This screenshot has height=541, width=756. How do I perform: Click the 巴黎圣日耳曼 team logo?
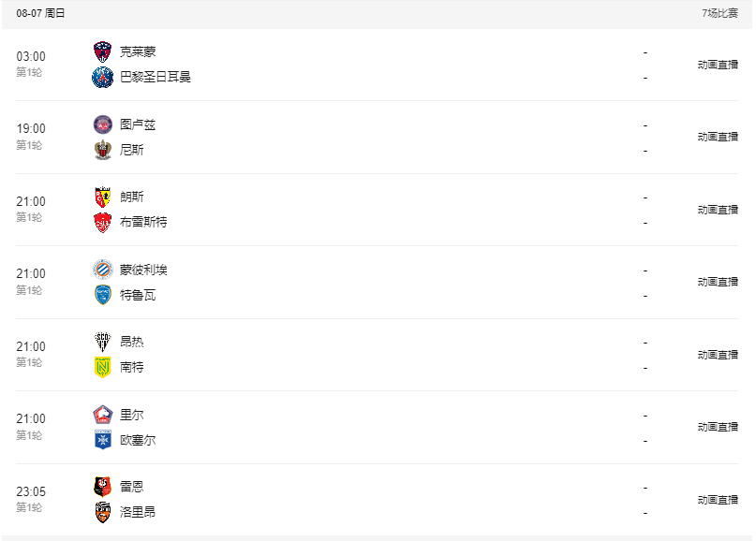[102, 77]
